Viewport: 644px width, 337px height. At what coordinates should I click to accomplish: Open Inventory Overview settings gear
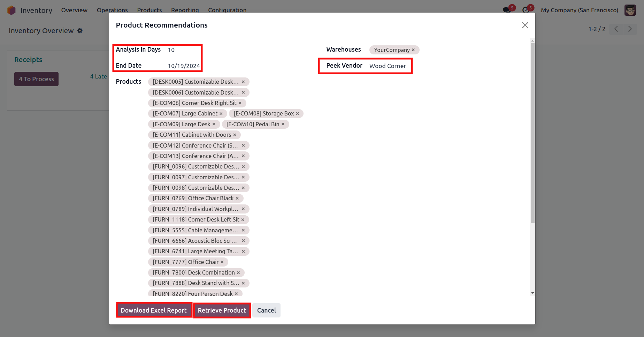coord(80,31)
